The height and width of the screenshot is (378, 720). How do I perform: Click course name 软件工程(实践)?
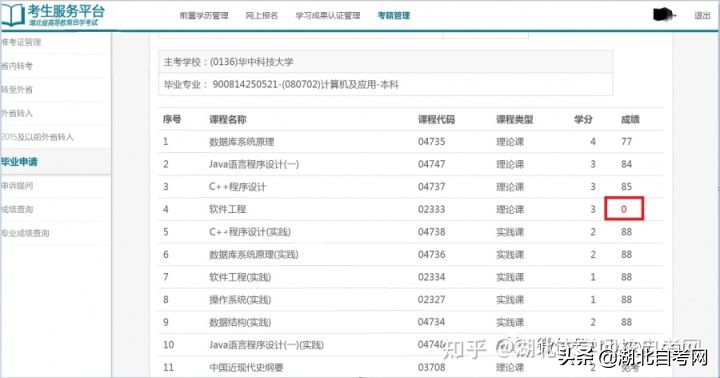[240, 277]
